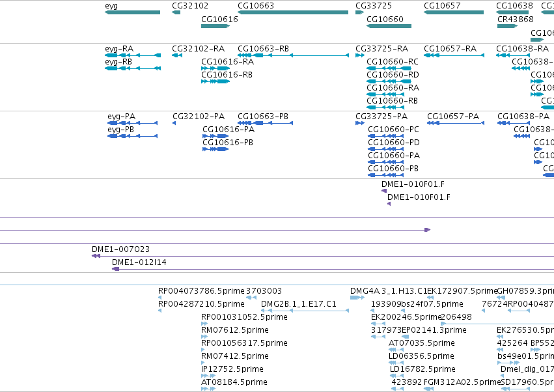Click transcript CG10657-RA label

click(450, 49)
